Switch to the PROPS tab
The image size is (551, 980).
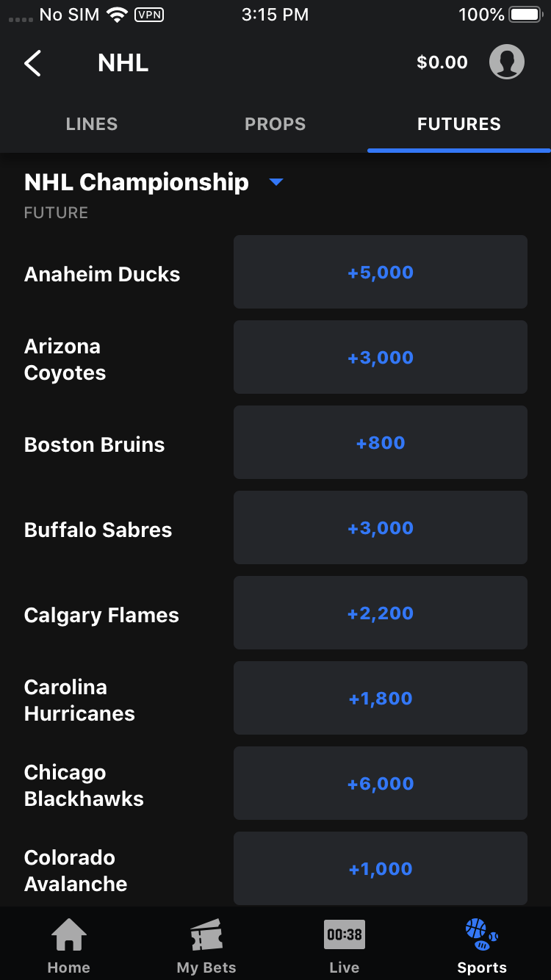tap(275, 124)
